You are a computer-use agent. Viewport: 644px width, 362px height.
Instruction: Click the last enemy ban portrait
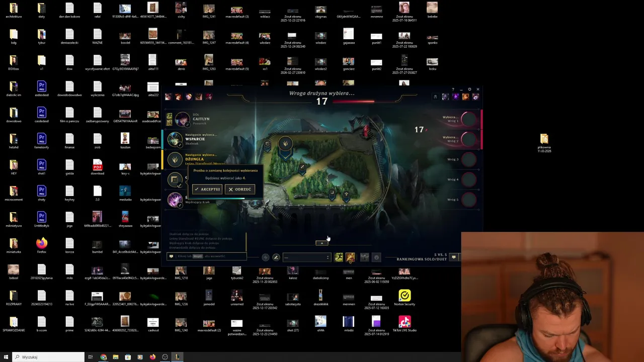point(475,97)
